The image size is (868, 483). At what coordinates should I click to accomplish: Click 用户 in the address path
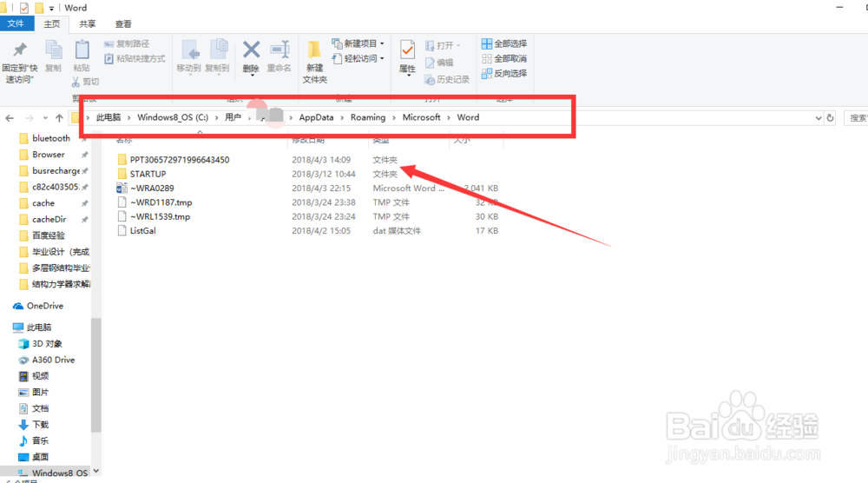(x=233, y=117)
